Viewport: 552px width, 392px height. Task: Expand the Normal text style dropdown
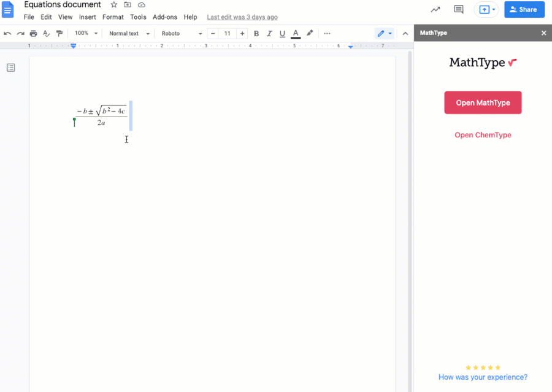pos(129,34)
